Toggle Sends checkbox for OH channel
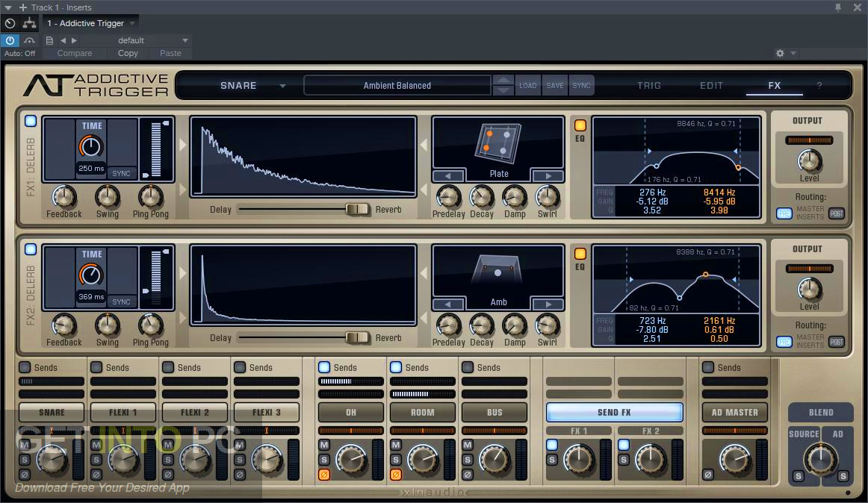 tap(324, 367)
